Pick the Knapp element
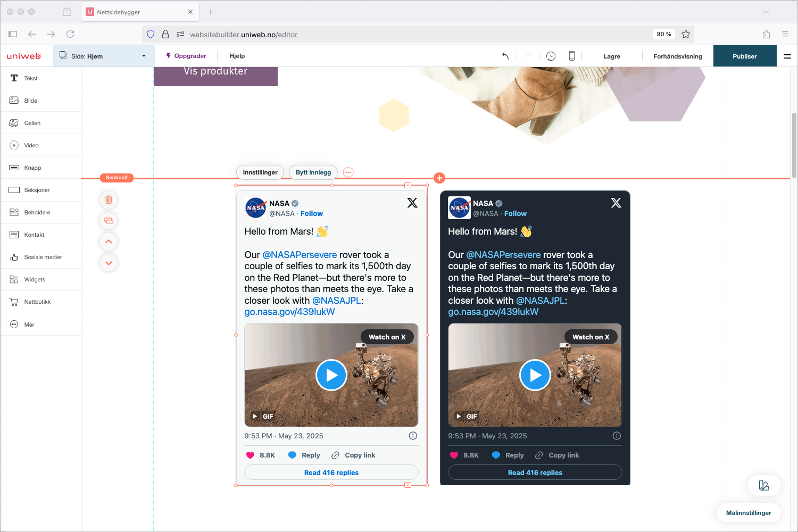The width and height of the screenshot is (798, 532). coord(40,168)
